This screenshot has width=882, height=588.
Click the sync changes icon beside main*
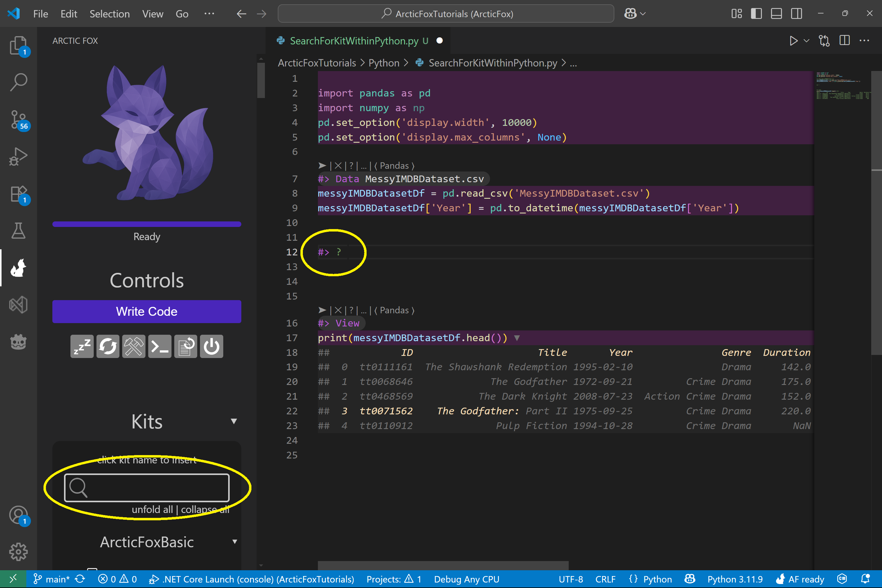(80, 579)
